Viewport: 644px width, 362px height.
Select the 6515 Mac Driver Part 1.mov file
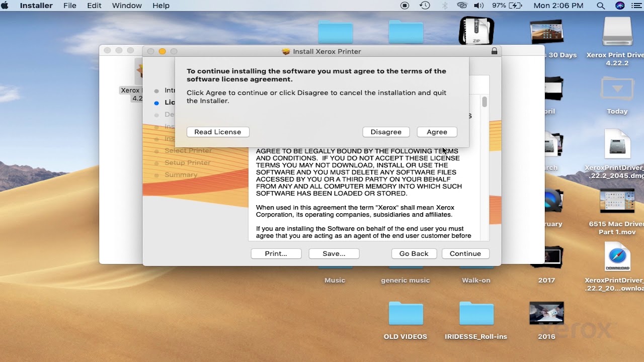pyautogui.click(x=617, y=201)
